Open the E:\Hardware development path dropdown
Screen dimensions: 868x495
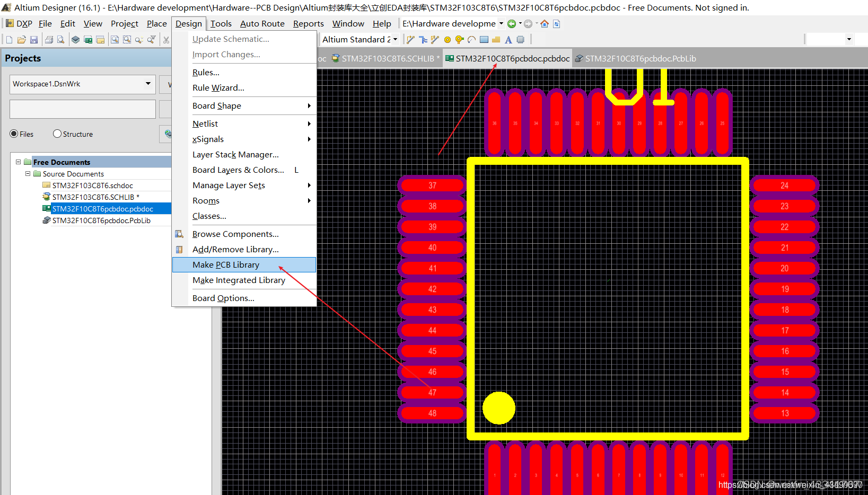pos(501,24)
